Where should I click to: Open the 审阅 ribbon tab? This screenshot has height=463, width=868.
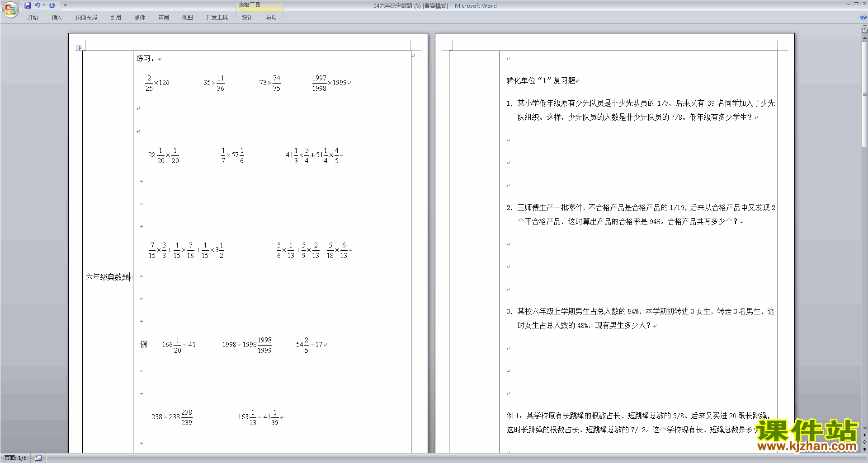[x=164, y=18]
